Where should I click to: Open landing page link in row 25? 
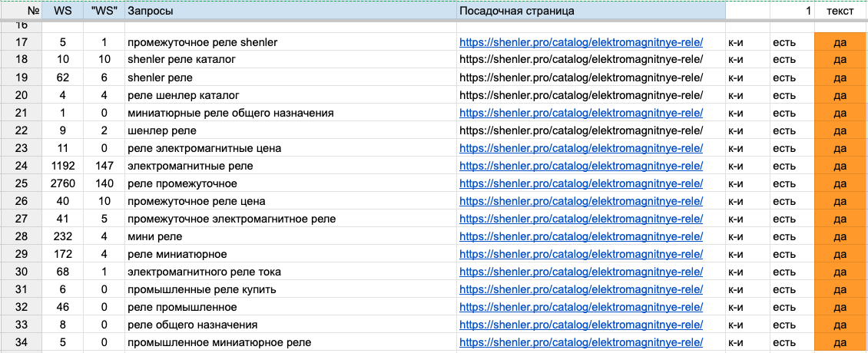pyautogui.click(x=581, y=183)
